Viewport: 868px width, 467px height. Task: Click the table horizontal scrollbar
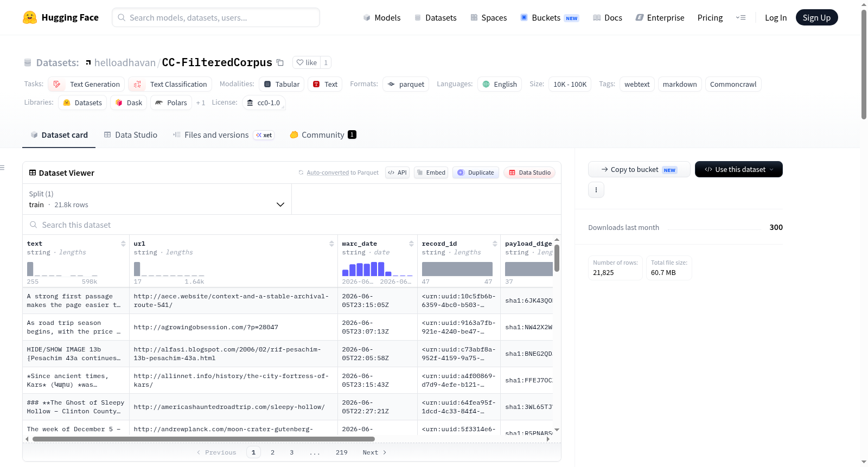(203, 439)
